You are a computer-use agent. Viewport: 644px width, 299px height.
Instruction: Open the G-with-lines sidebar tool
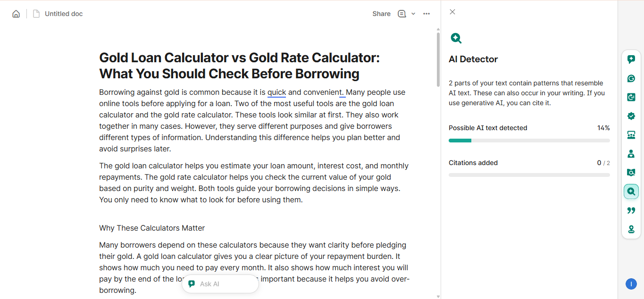[x=631, y=97]
